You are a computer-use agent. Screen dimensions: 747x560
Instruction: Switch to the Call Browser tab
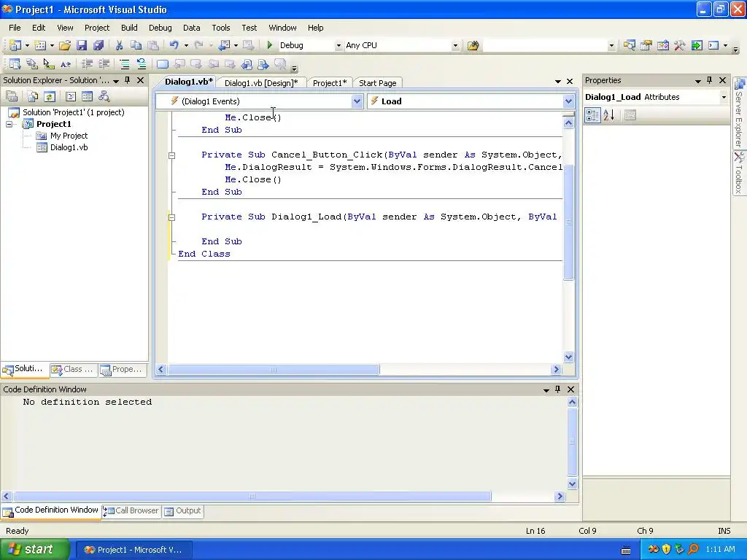[131, 511]
